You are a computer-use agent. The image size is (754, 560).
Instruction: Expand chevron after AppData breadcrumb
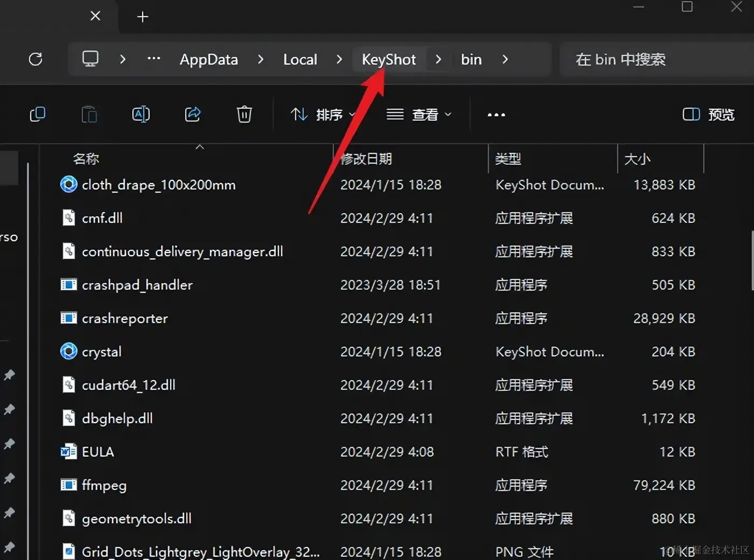261,59
